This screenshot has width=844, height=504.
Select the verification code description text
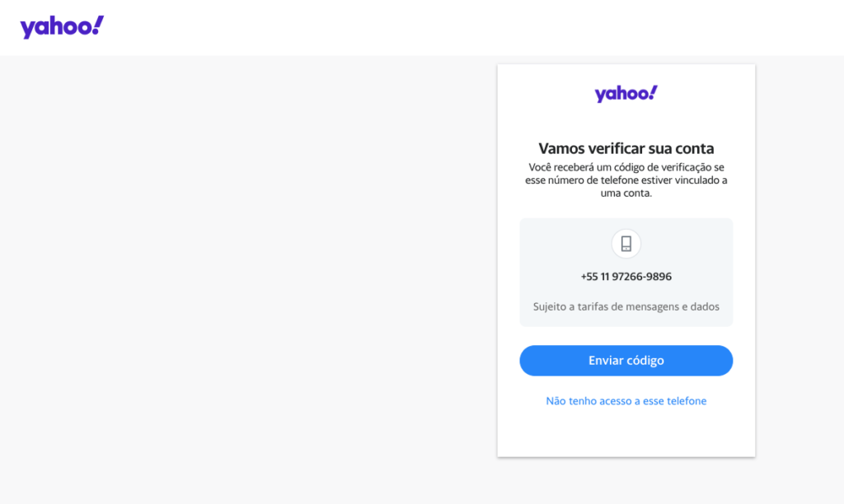point(626,179)
